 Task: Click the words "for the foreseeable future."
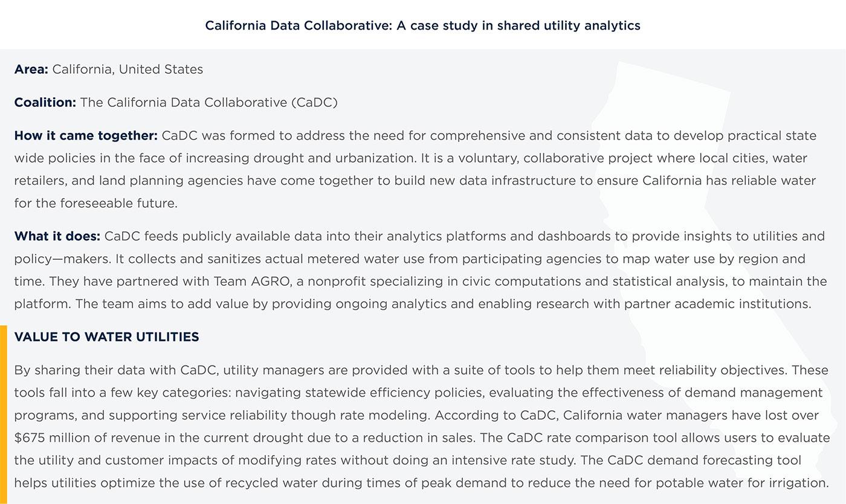(95, 204)
